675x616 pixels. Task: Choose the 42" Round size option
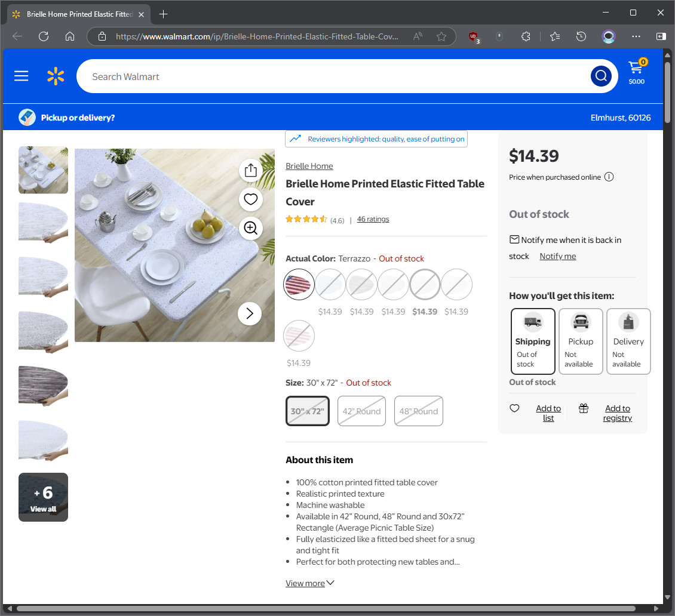click(x=361, y=411)
